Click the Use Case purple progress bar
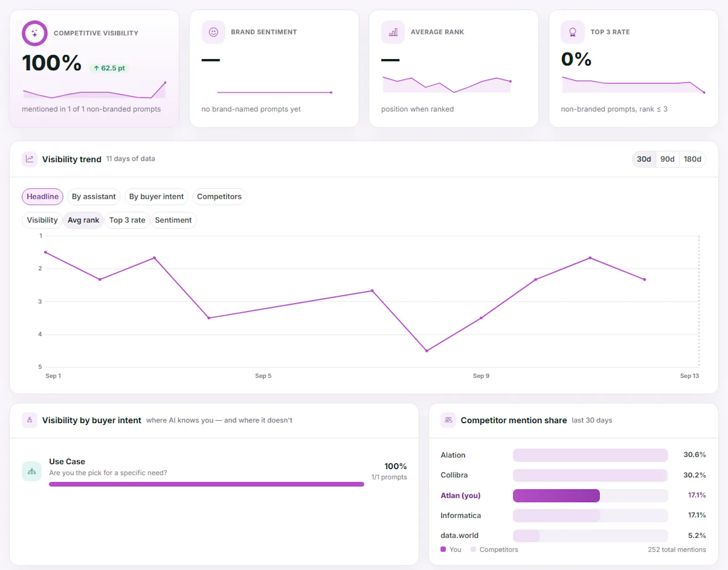Viewport: 728px width, 570px height. pyautogui.click(x=207, y=484)
